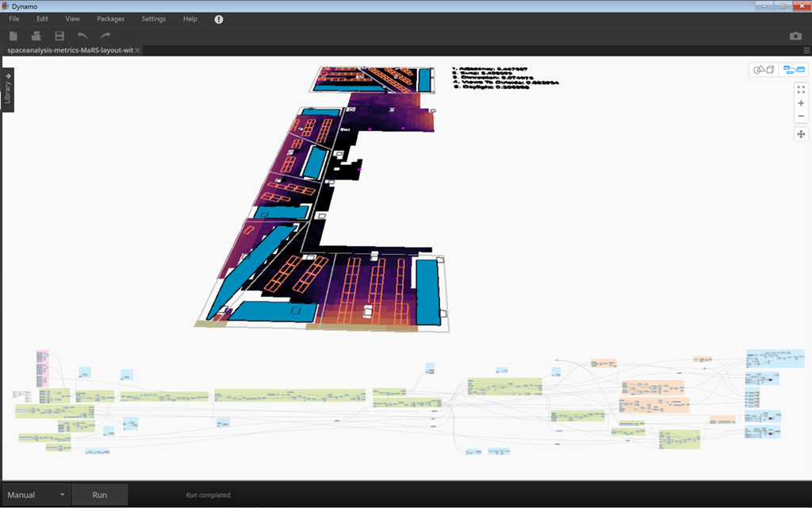
Task: Undo the last action
Action: [82, 36]
